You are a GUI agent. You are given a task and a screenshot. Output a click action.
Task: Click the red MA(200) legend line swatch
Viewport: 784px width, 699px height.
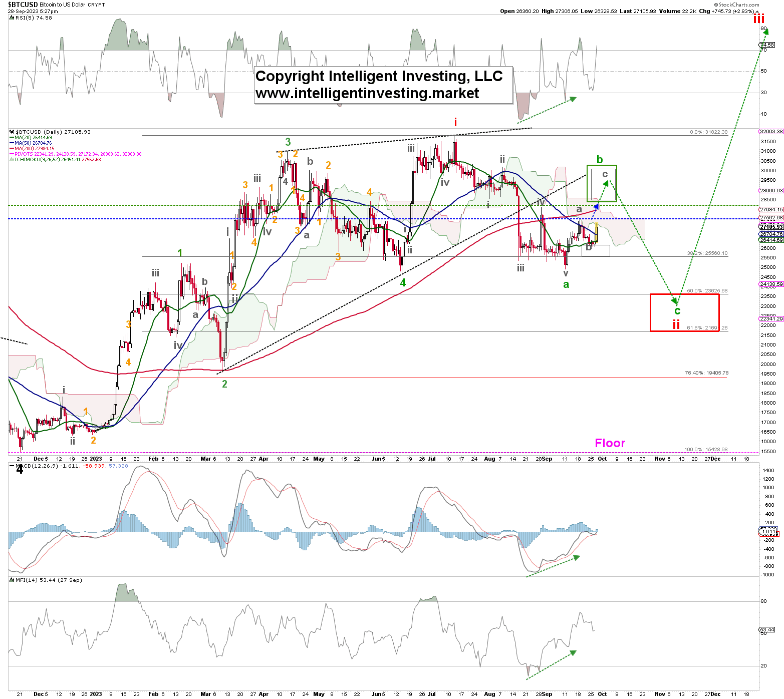point(12,148)
